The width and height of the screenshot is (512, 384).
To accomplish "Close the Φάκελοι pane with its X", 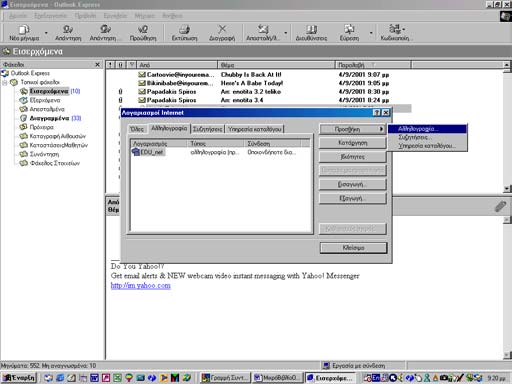I will click(97, 64).
